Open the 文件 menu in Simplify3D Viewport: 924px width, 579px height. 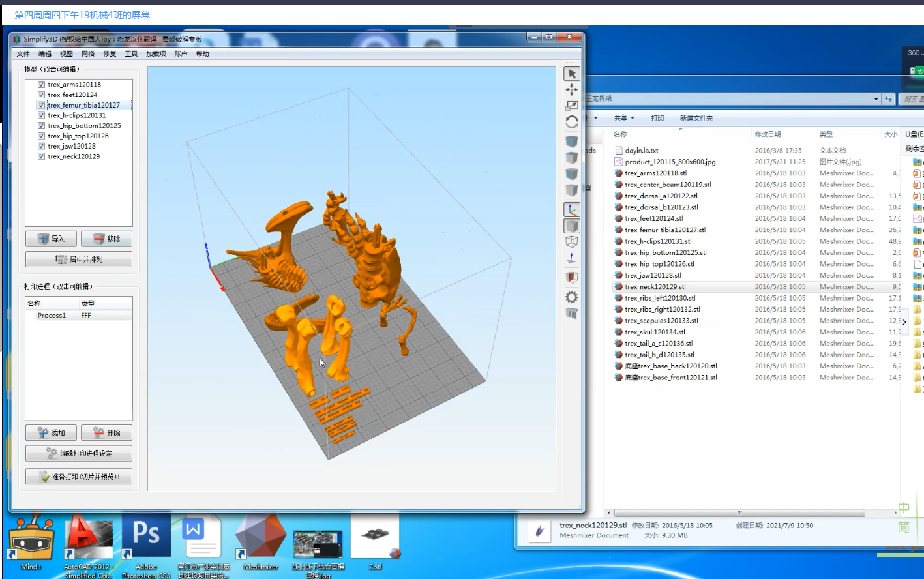pyautogui.click(x=23, y=54)
